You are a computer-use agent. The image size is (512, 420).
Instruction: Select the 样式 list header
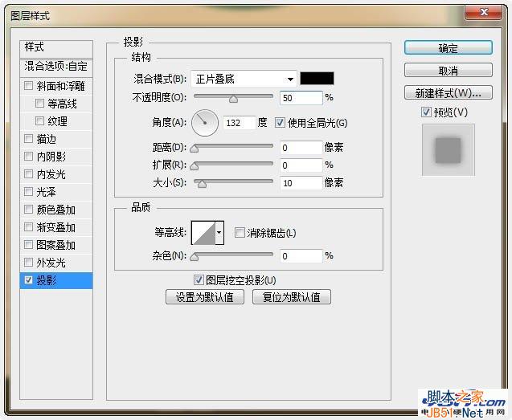click(56, 48)
